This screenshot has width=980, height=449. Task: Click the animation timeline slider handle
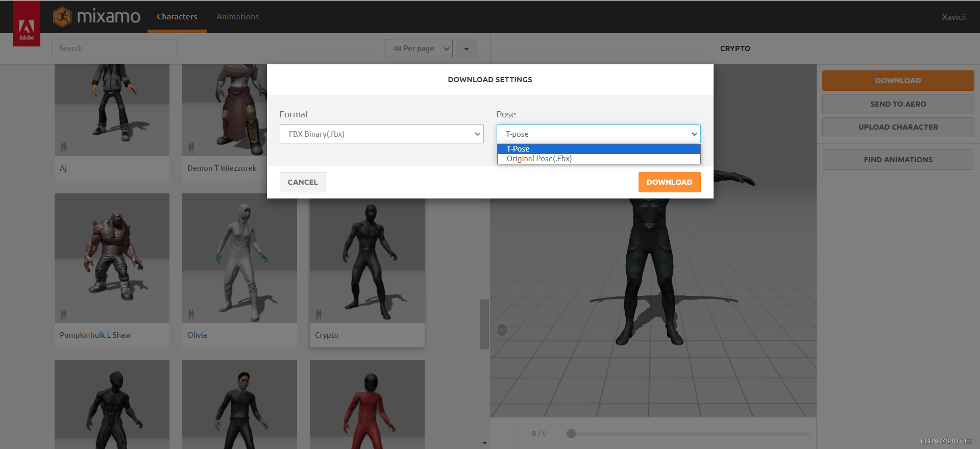(571, 434)
